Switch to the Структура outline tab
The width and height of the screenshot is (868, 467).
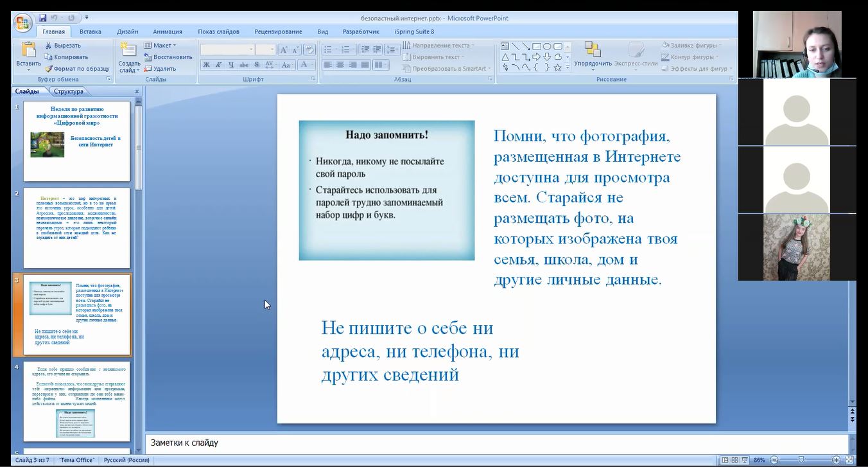[69, 91]
